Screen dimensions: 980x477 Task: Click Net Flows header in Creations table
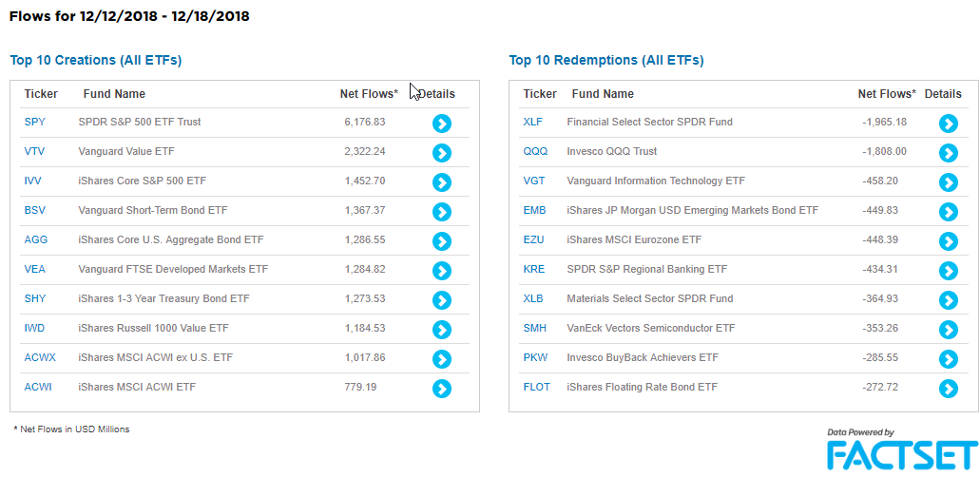[x=369, y=94]
